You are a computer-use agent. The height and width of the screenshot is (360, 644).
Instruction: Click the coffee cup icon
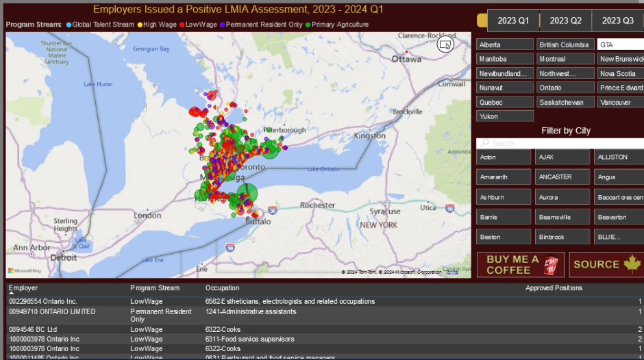click(x=552, y=264)
